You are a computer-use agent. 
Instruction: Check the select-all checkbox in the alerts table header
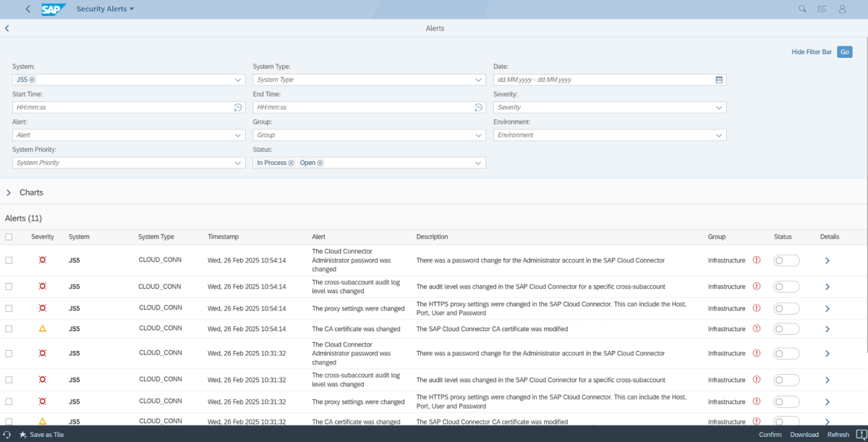(10, 237)
